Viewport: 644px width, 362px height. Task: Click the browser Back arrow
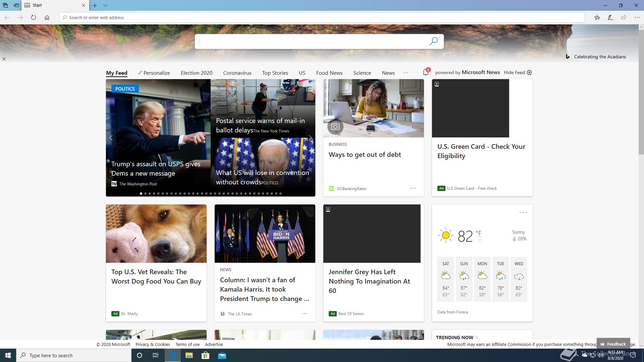(7, 17)
